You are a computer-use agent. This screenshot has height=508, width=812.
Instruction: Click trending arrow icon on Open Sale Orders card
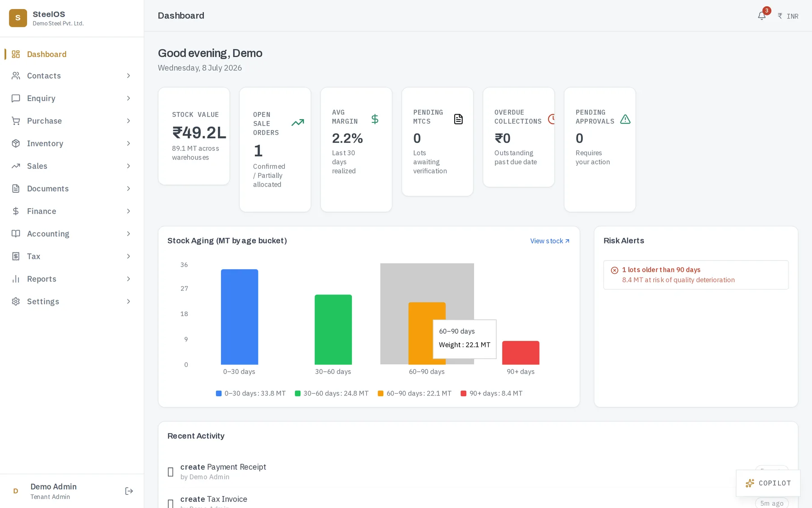click(x=298, y=122)
